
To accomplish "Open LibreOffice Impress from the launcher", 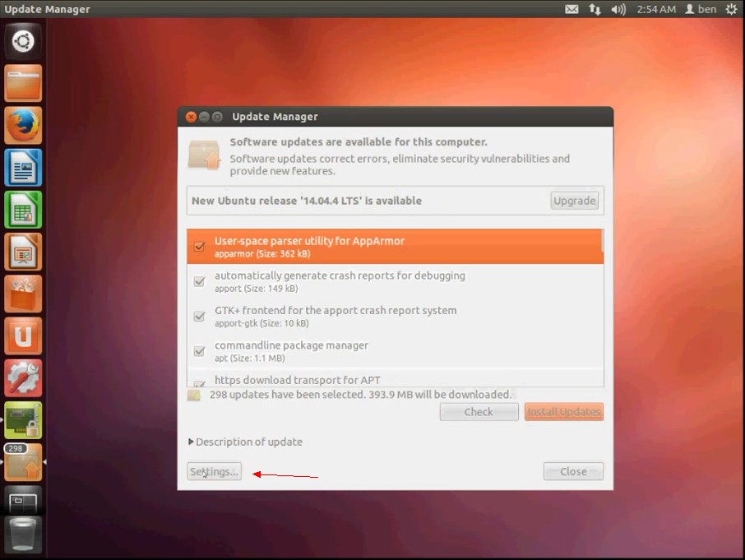I will tap(23, 252).
